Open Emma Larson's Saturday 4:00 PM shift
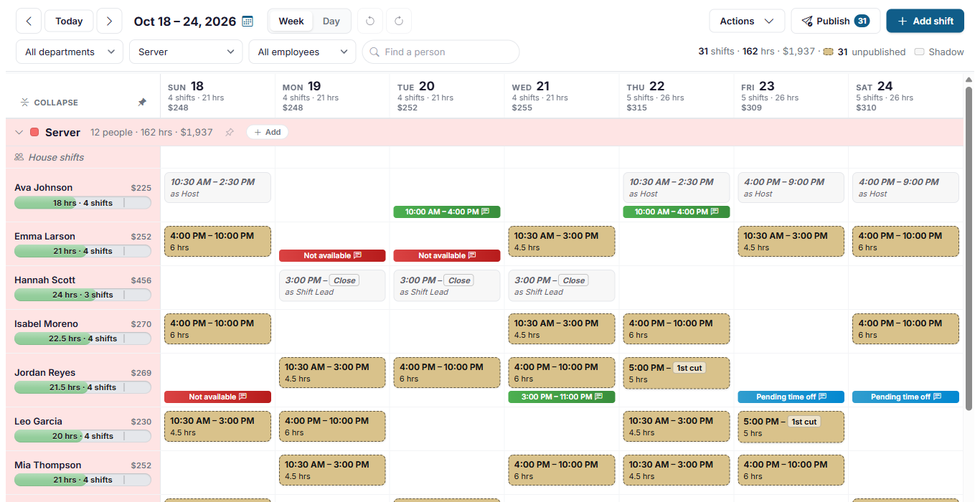This screenshot has height=502, width=980. click(905, 242)
